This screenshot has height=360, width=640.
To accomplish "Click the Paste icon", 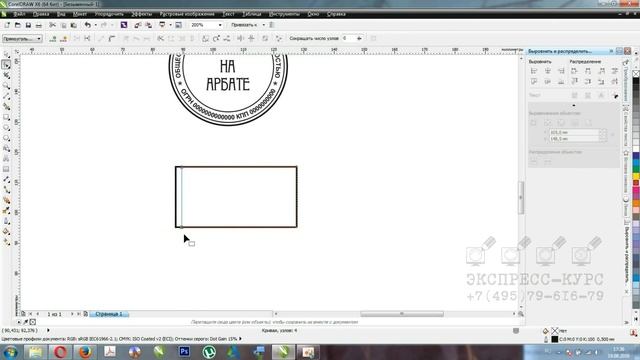I will point(74,25).
